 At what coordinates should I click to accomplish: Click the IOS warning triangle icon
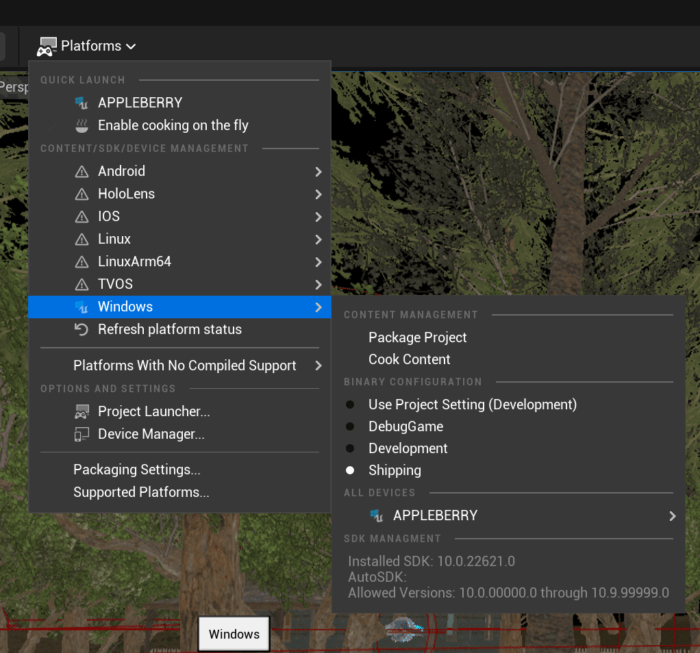tap(82, 216)
